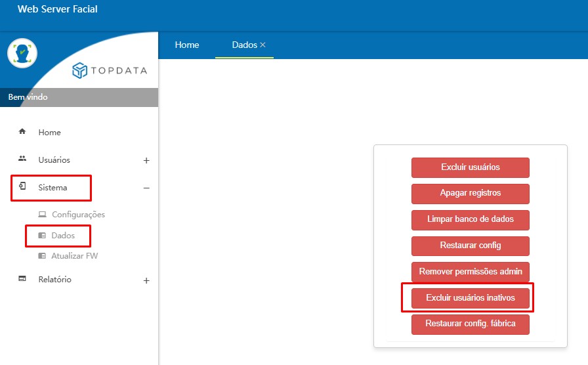Image resolution: width=588 pixels, height=365 pixels.
Task: Click the Sistema device icon
Action: point(22,186)
